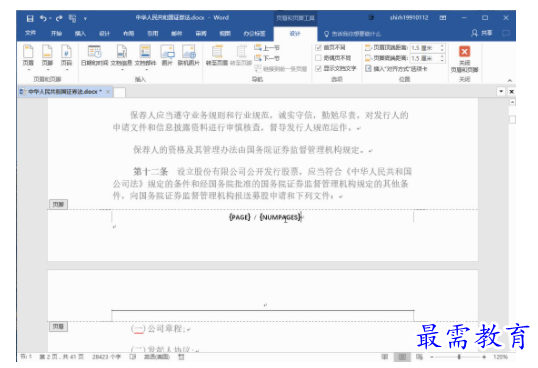The image size is (538, 368).
Task: Switch to Read Mode view
Action: (x=385, y=357)
